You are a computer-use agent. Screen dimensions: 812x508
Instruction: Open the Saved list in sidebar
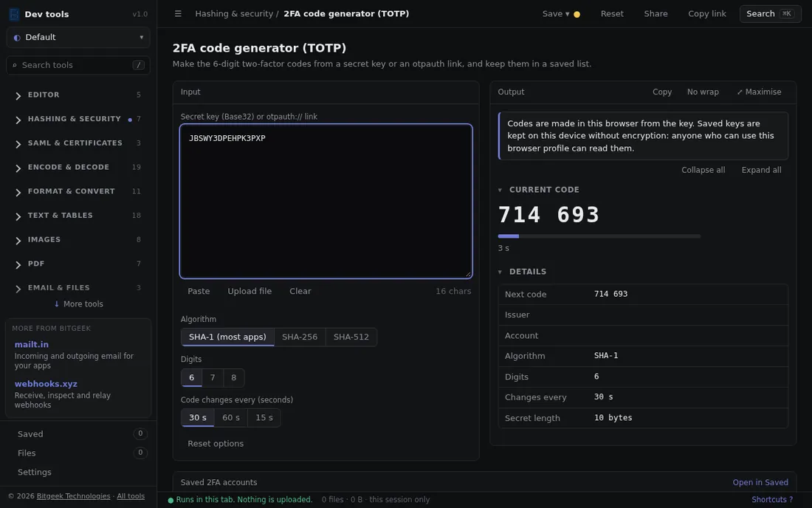click(x=78, y=434)
